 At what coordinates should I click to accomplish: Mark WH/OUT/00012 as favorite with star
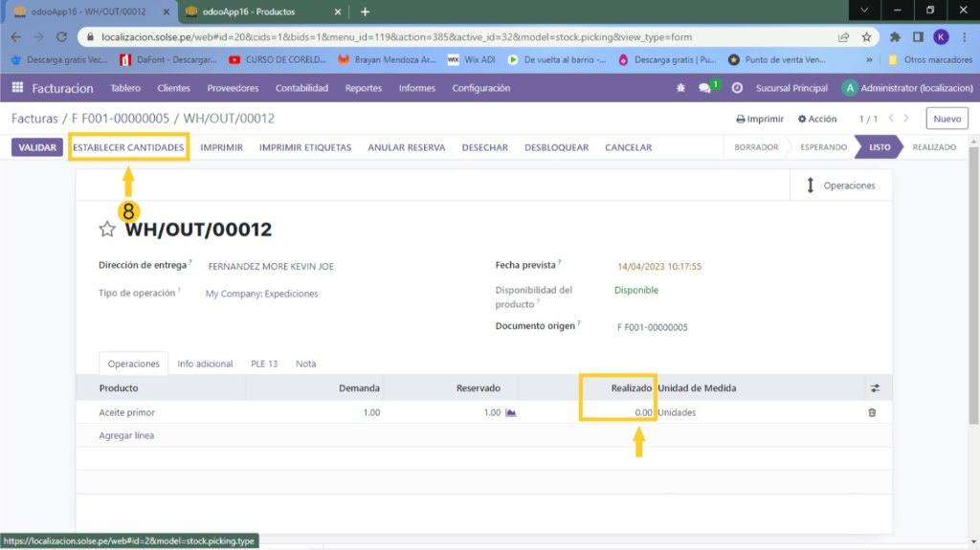107,230
